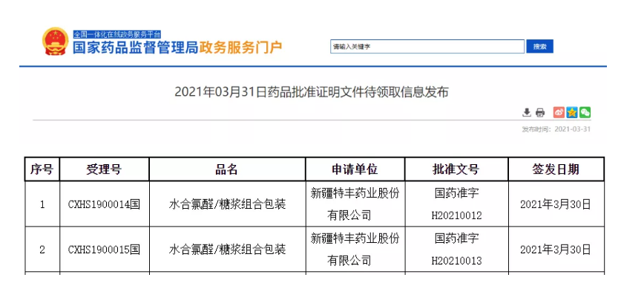This screenshot has height=289, width=644.
Task: Click the 品名 column header
Action: click(x=227, y=169)
